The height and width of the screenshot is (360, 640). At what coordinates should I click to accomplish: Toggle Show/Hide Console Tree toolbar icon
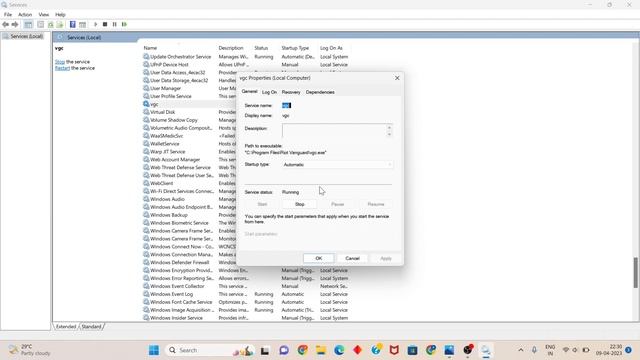tap(28, 24)
